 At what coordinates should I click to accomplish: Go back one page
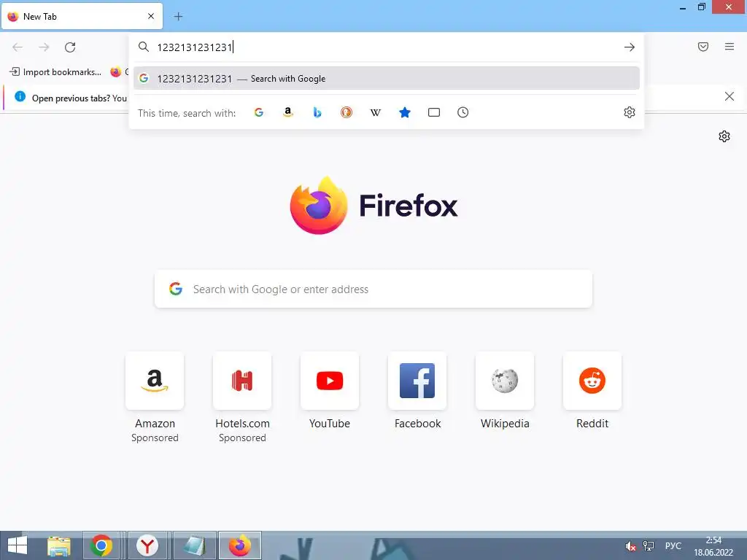point(18,47)
